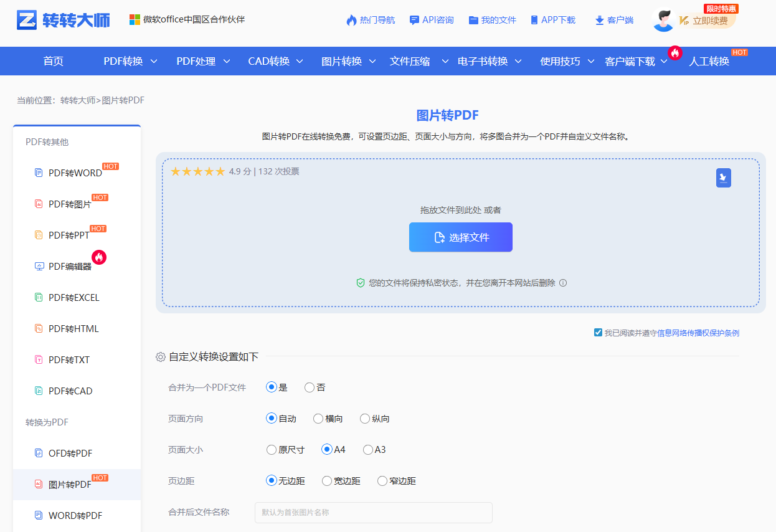
Task: Click the user avatar icon
Action: [663, 19]
